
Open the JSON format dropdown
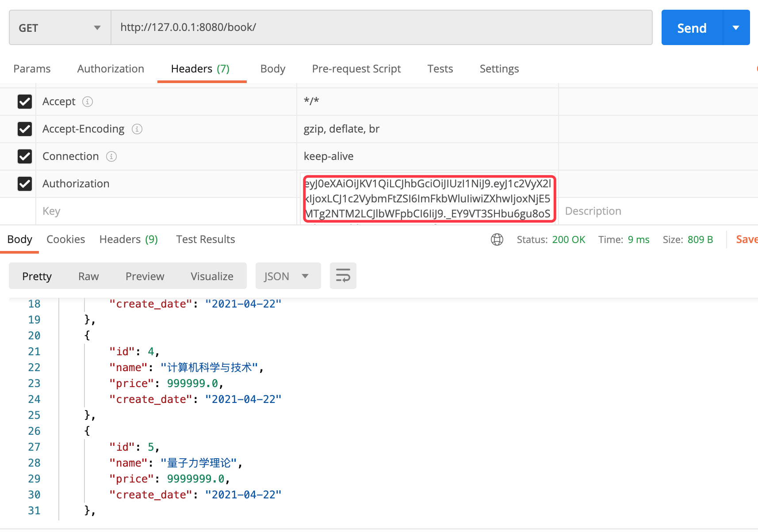(x=288, y=276)
